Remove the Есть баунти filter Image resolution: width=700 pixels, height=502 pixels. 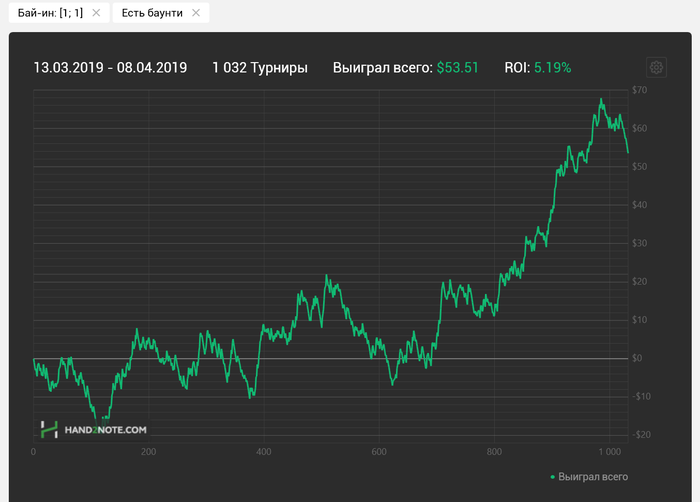pos(196,13)
